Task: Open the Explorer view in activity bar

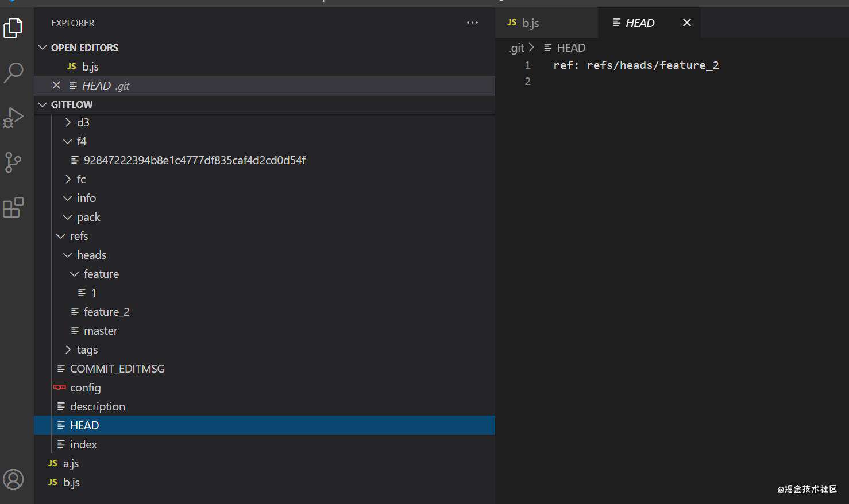Action: tap(13, 28)
